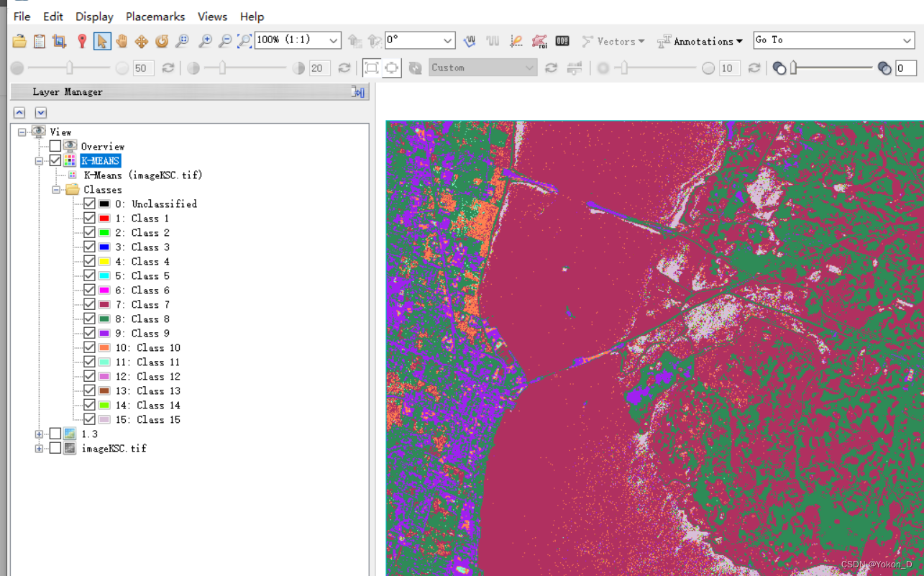The height and width of the screenshot is (576, 924).
Task: Select the rubber-band Zoom tool
Action: point(183,41)
